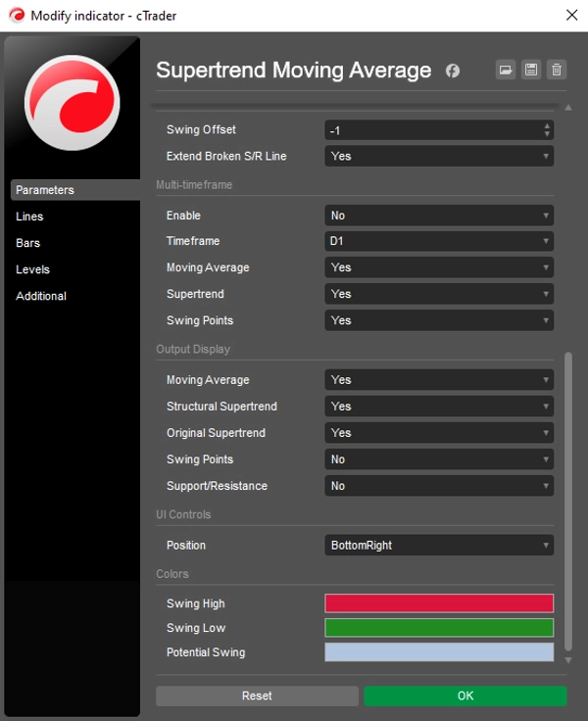Click the Swing Offset label

click(201, 129)
